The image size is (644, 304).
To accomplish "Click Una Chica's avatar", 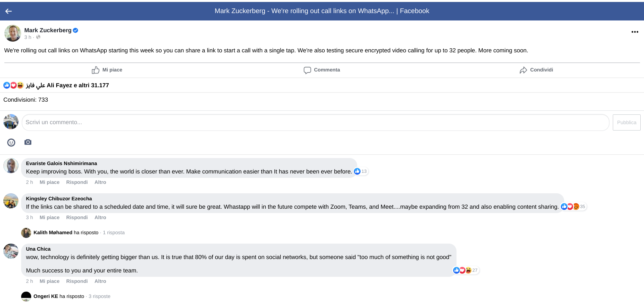I will click(x=11, y=251).
